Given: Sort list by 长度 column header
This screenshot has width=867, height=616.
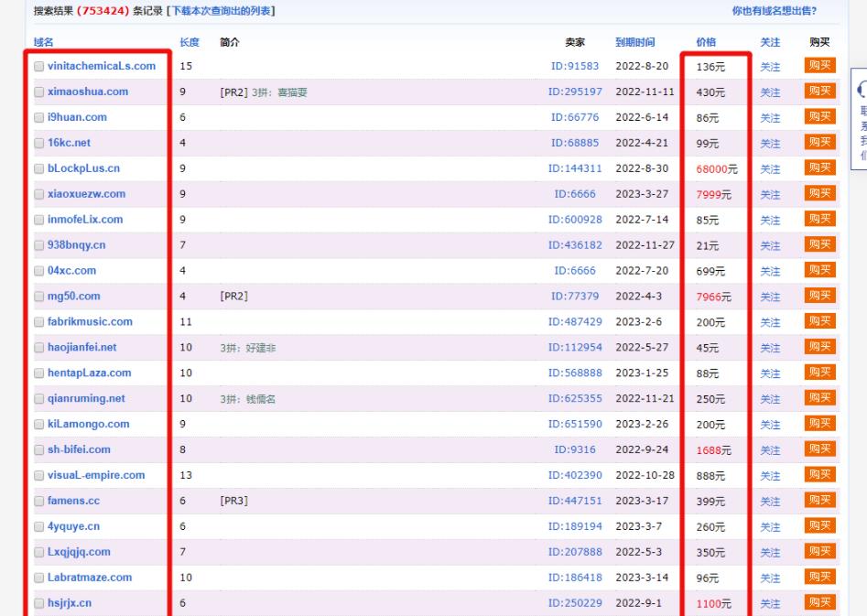Looking at the screenshot, I should coord(190,42).
